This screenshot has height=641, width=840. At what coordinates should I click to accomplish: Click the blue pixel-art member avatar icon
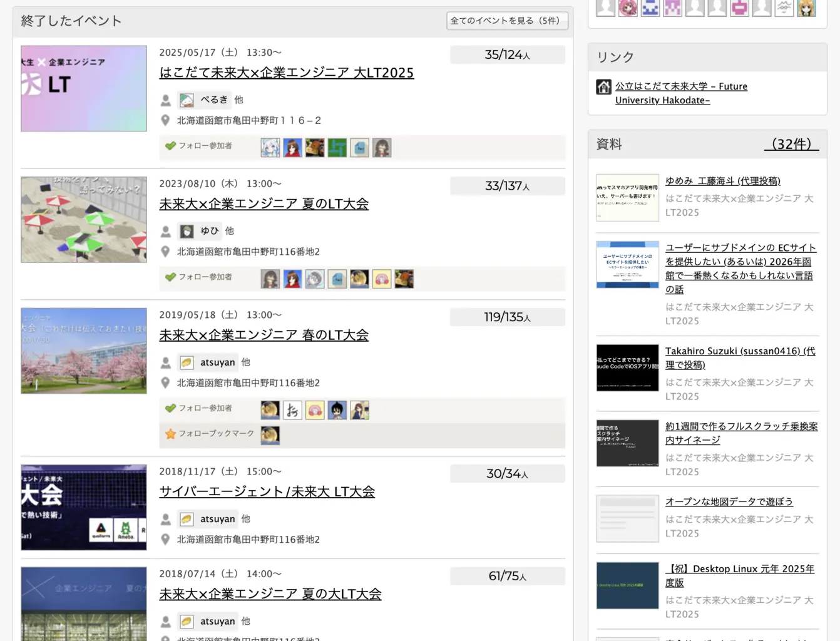(649, 9)
